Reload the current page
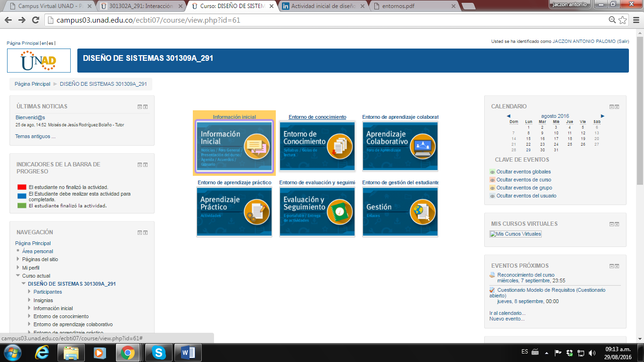Screen dimensions: 644x362 click(35, 20)
